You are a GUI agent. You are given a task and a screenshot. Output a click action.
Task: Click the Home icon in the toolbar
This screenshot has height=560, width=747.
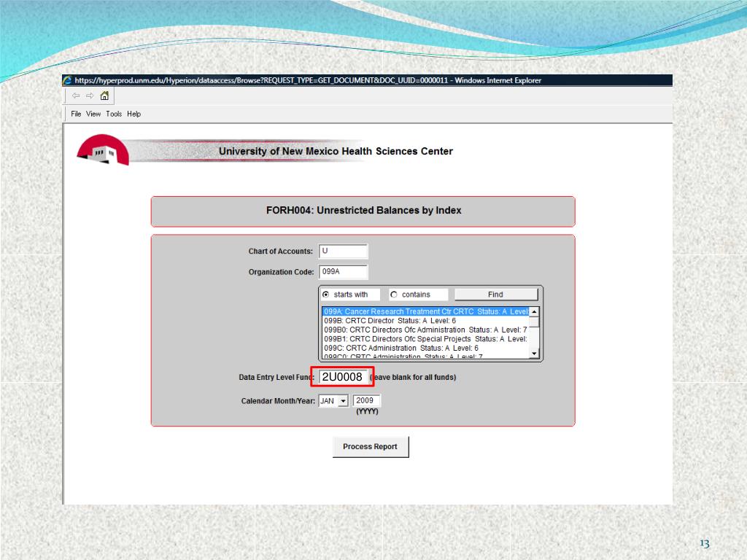104,96
